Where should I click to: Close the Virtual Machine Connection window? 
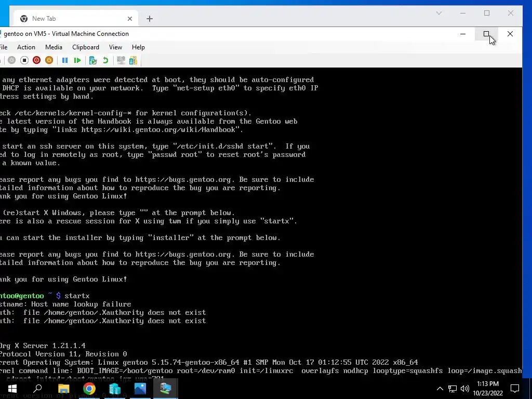[x=510, y=34]
